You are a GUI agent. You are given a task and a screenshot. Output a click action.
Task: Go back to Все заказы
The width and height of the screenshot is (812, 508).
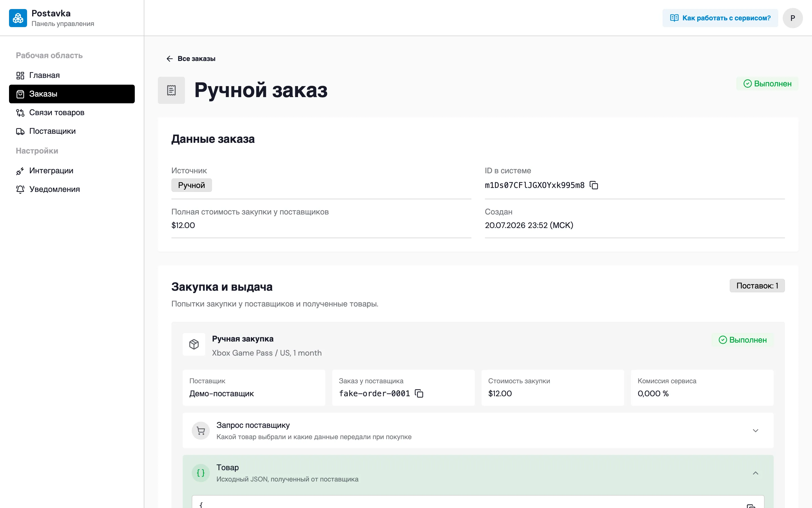coord(191,59)
